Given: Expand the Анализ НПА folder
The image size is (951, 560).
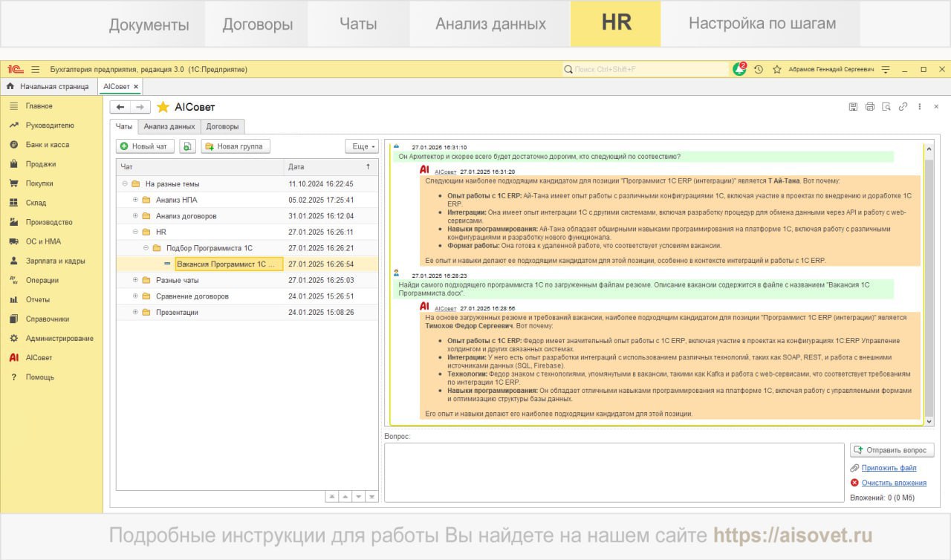Looking at the screenshot, I should pos(135,200).
